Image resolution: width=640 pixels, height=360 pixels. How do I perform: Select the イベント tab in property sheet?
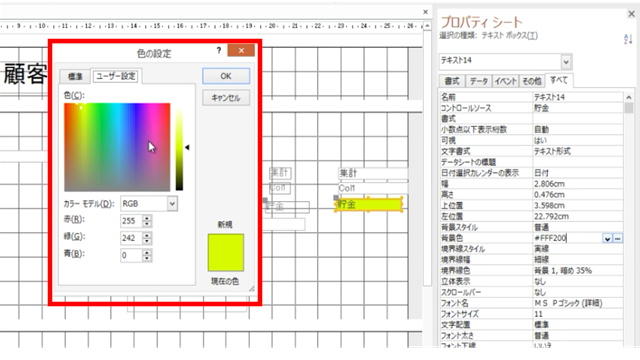pyautogui.click(x=506, y=81)
